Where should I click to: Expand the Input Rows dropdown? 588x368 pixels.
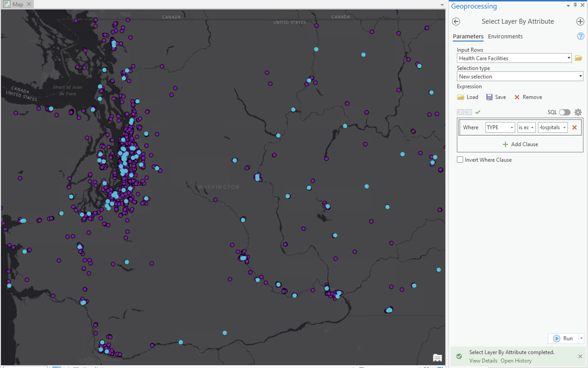click(x=569, y=58)
